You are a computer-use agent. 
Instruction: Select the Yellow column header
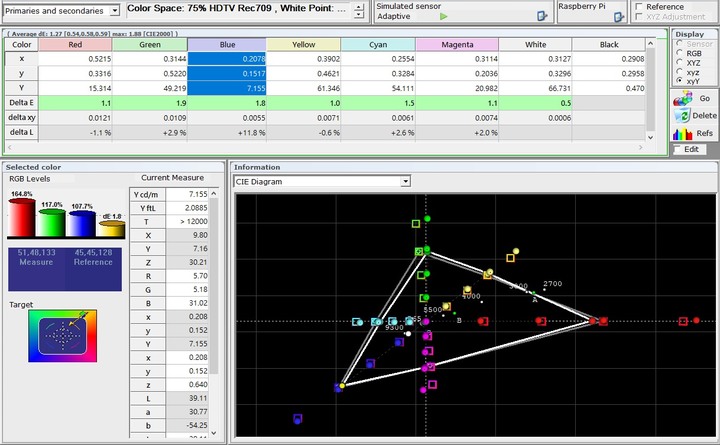pos(304,45)
